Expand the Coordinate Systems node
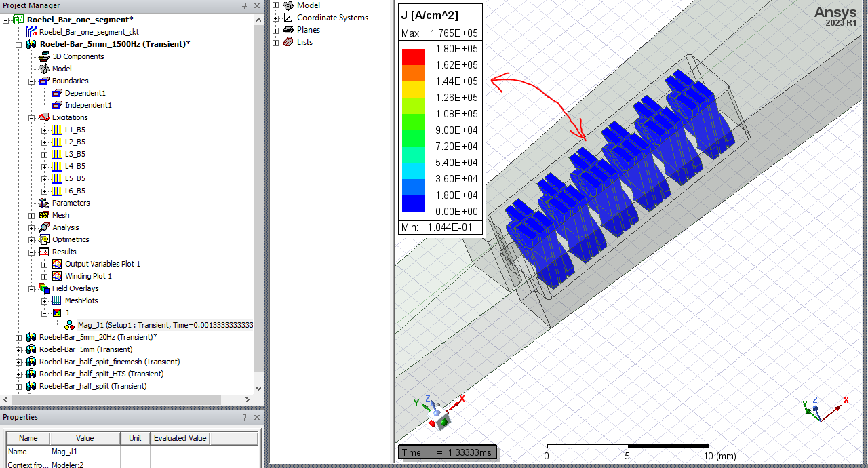The width and height of the screenshot is (868, 468). point(275,17)
